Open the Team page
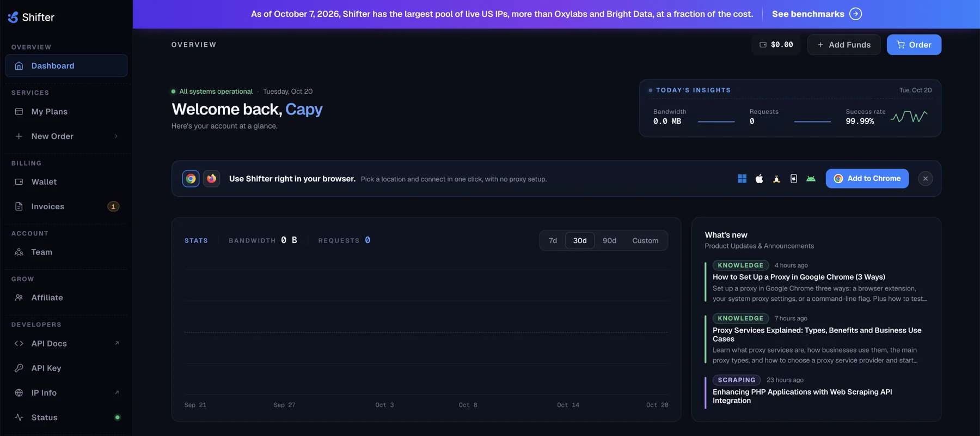980x436 pixels. click(66, 252)
